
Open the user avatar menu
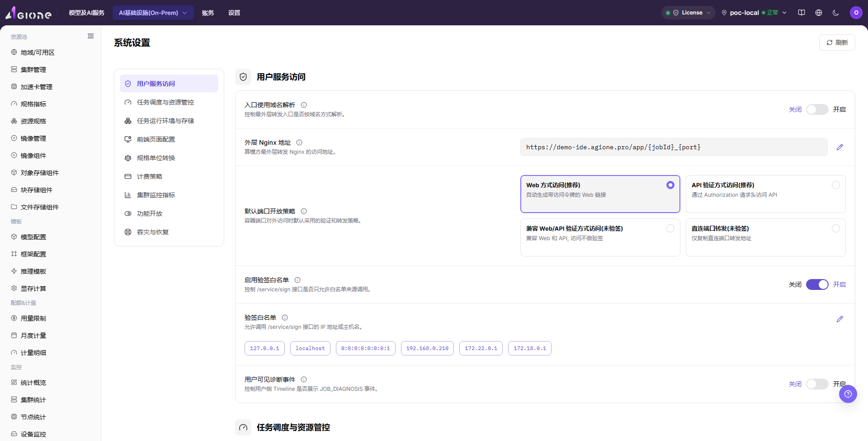point(856,13)
